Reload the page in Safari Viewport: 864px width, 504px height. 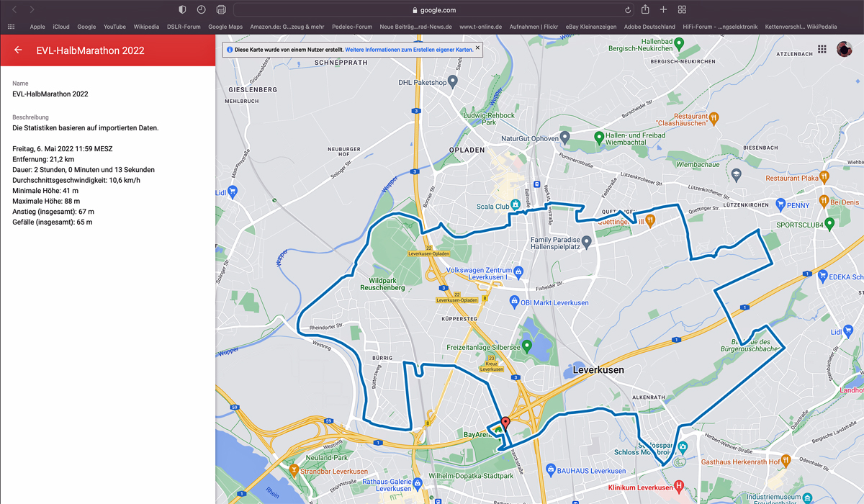coord(628,10)
